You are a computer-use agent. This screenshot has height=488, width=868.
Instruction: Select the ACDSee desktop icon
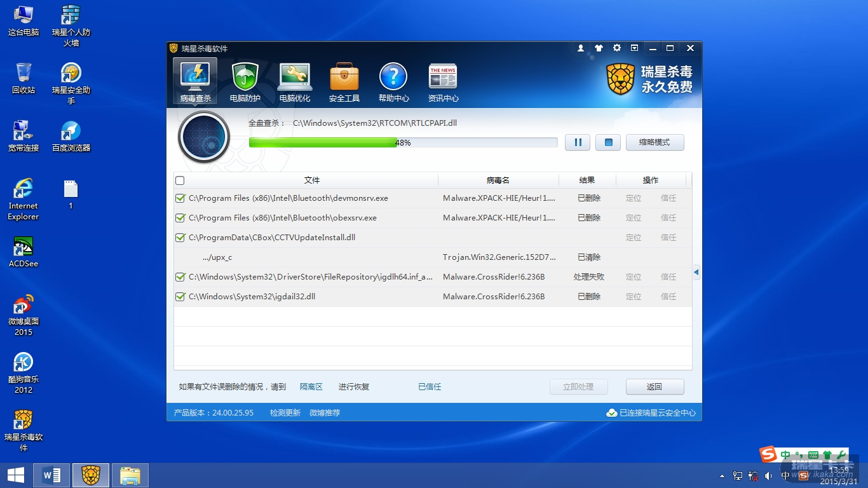coord(24,252)
